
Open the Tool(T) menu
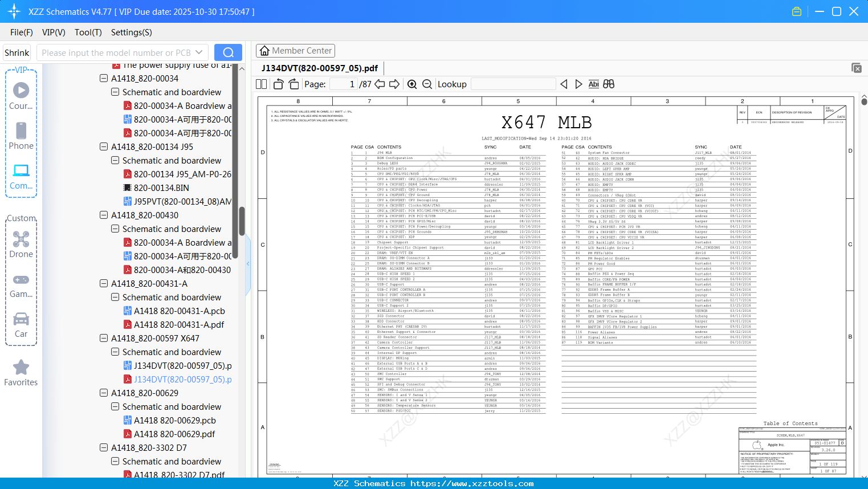[88, 32]
